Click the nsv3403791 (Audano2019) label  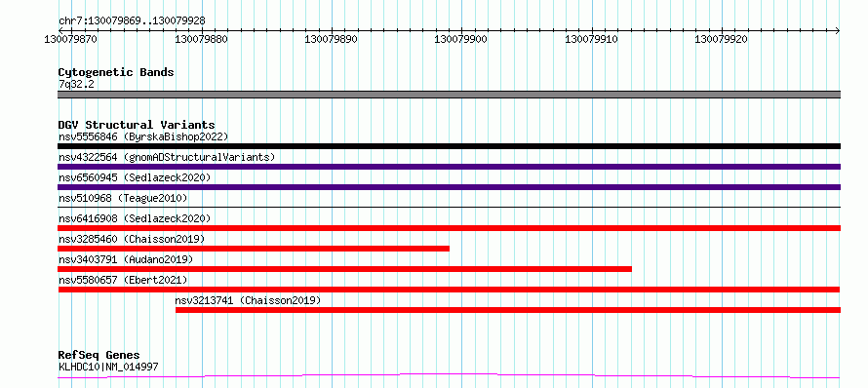pos(126,259)
